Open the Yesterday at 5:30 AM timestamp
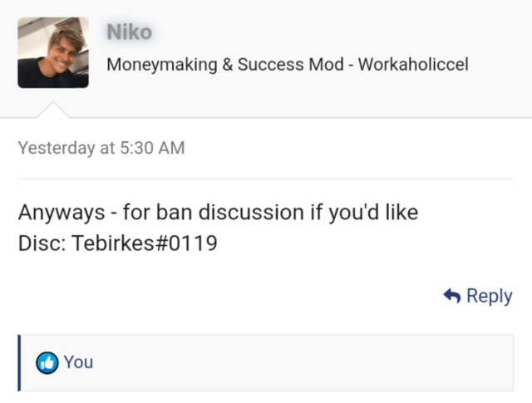Screen dimensions: 532x403 pyautogui.click(x=101, y=148)
